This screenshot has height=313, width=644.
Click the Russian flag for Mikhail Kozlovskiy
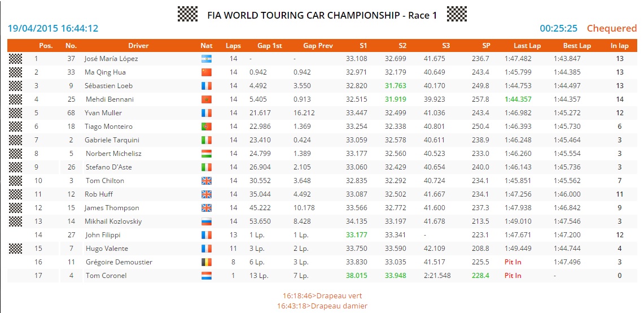click(206, 221)
